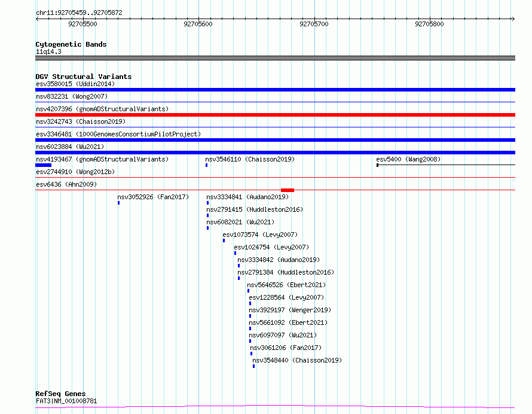The width and height of the screenshot is (532, 414).
Task: Open nsv2791384 (Huddleston2016) label
Action: coord(286,272)
